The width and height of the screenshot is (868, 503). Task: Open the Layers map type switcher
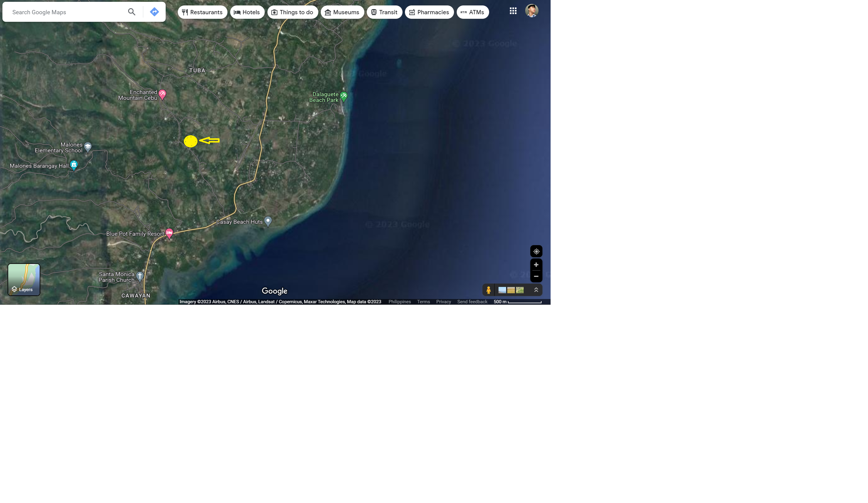24,280
